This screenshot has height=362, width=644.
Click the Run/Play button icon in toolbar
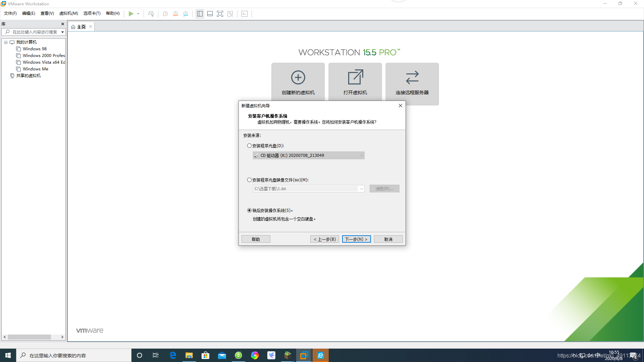[130, 14]
